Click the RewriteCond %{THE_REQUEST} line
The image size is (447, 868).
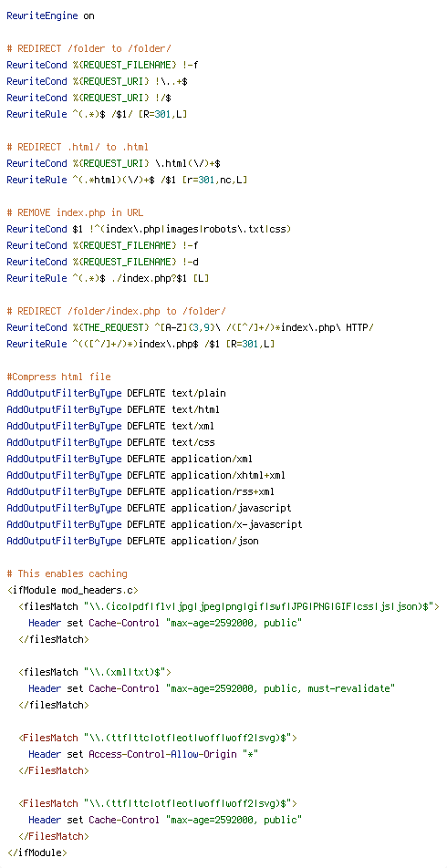(190, 327)
